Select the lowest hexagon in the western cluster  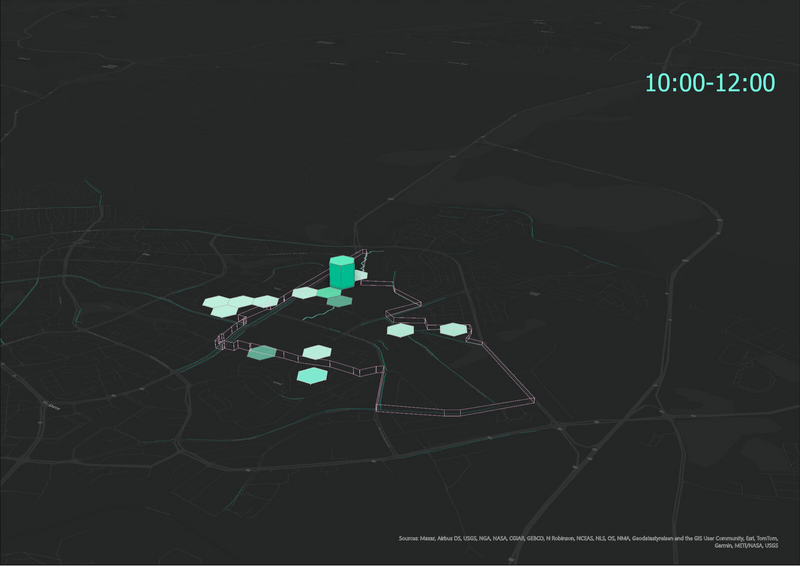[226, 312]
